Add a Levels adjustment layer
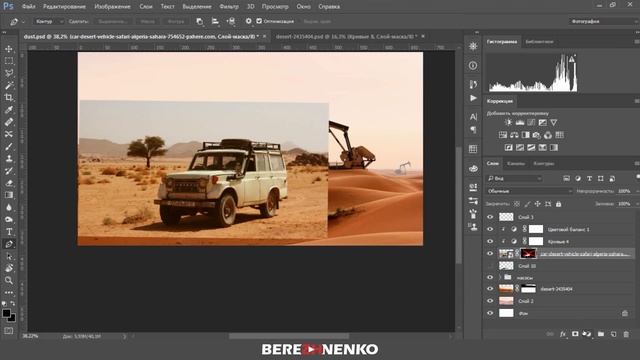This screenshot has width=640, height=360. point(520,122)
